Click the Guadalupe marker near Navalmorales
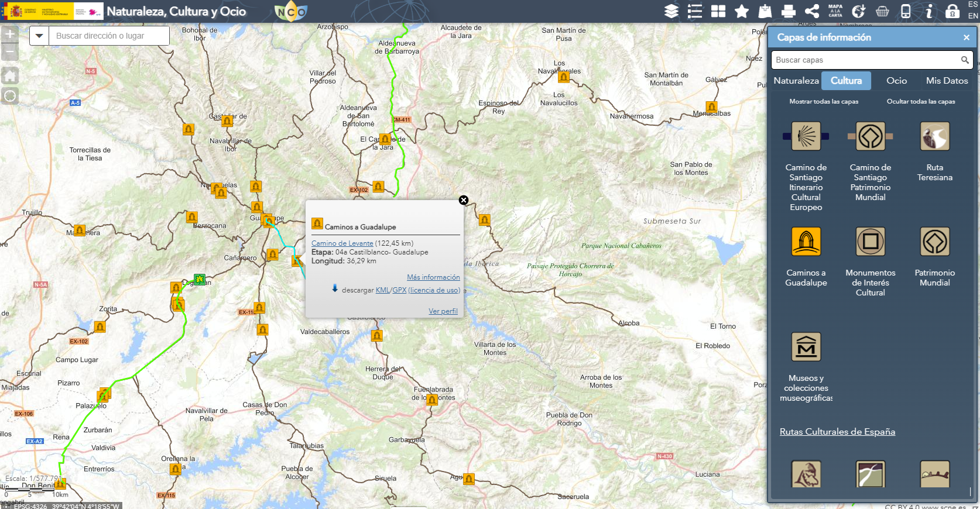This screenshot has height=509, width=980. click(x=564, y=77)
